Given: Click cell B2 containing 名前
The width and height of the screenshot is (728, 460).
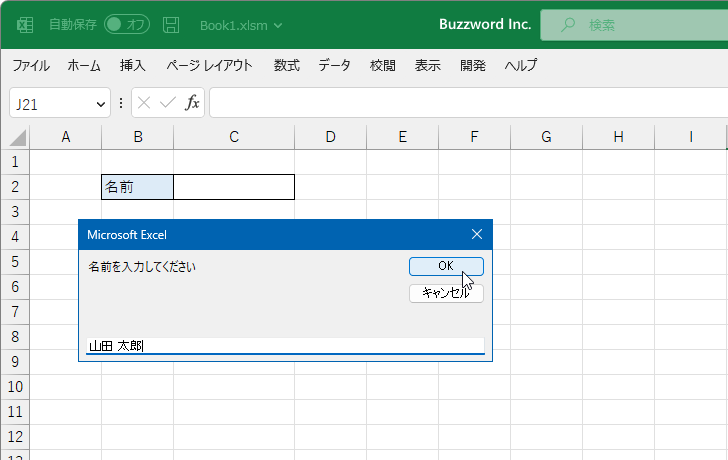Looking at the screenshot, I should tap(137, 187).
